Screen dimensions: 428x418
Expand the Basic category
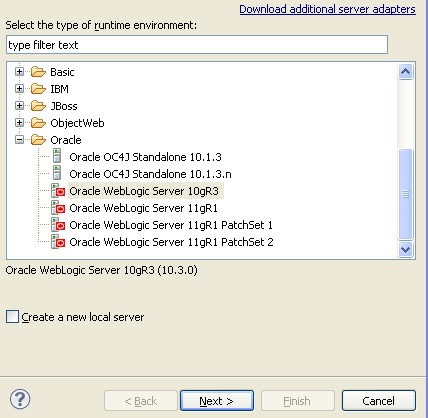pyautogui.click(x=19, y=72)
